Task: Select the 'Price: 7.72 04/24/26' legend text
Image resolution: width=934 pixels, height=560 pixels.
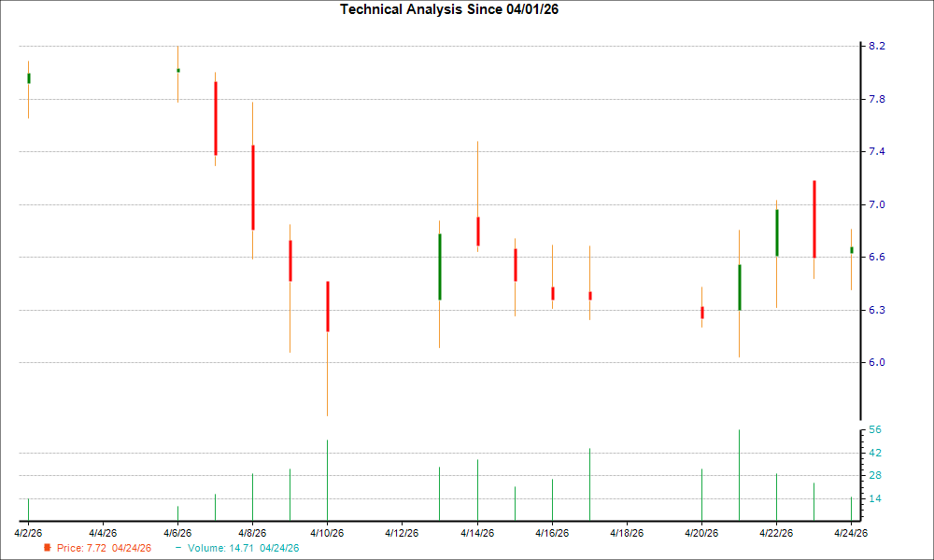Action: click(x=105, y=548)
